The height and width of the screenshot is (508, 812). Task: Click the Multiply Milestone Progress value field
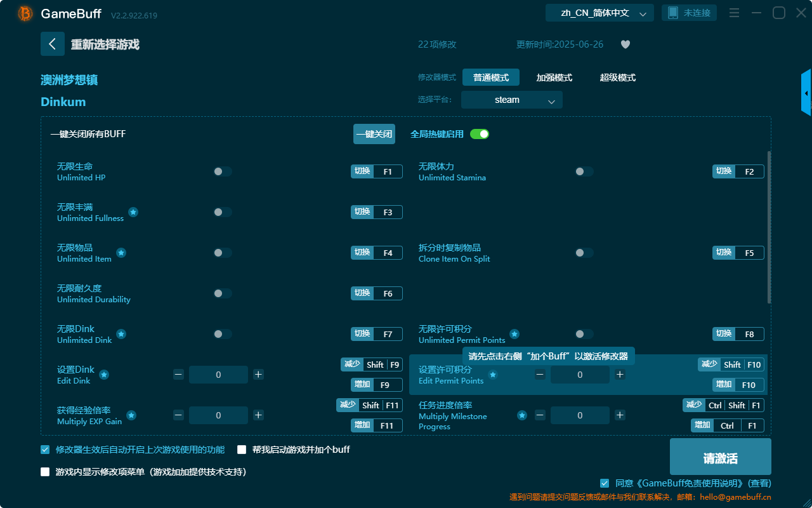tap(580, 415)
